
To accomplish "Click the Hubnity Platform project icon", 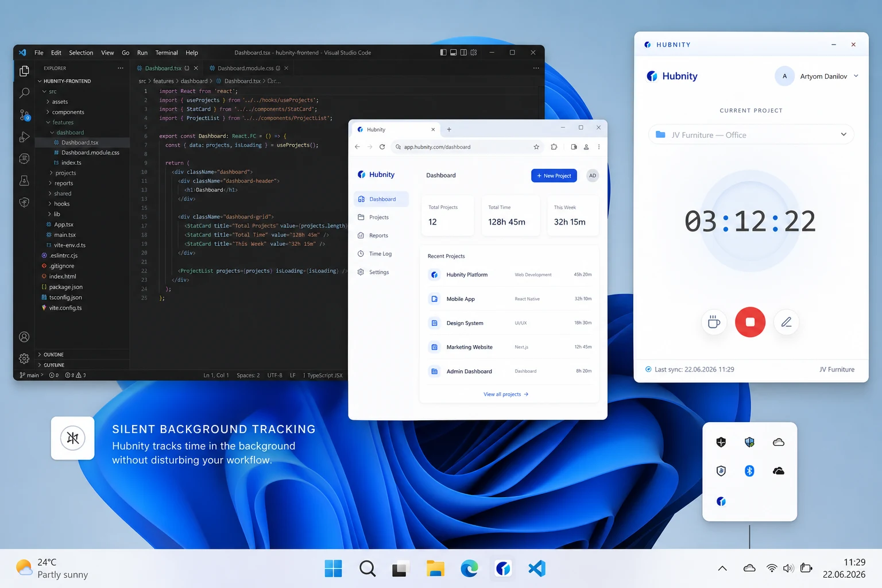I will [434, 275].
